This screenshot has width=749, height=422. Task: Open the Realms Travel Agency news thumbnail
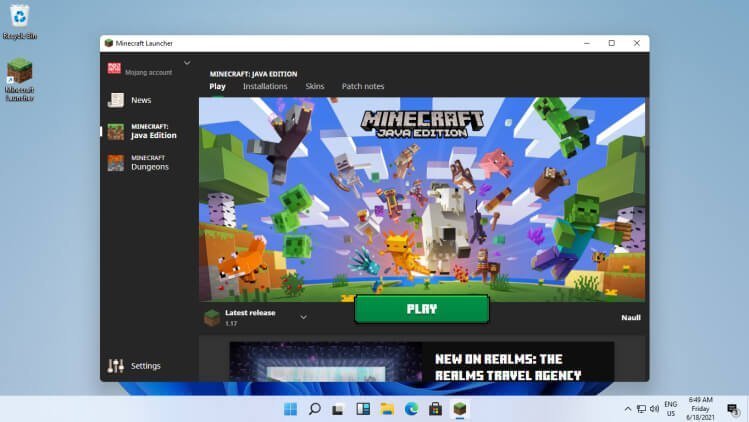(x=326, y=362)
